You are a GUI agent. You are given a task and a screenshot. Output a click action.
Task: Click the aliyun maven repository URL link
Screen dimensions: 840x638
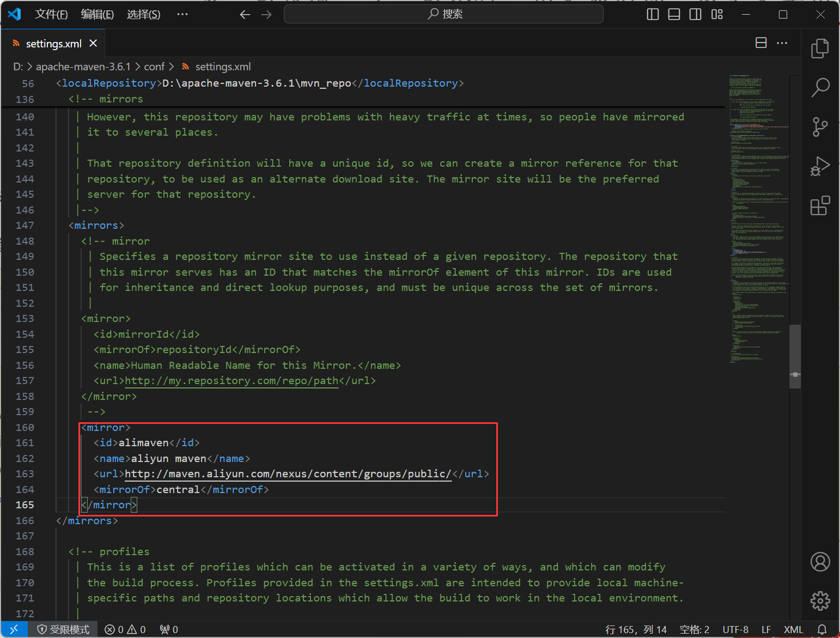click(x=288, y=474)
